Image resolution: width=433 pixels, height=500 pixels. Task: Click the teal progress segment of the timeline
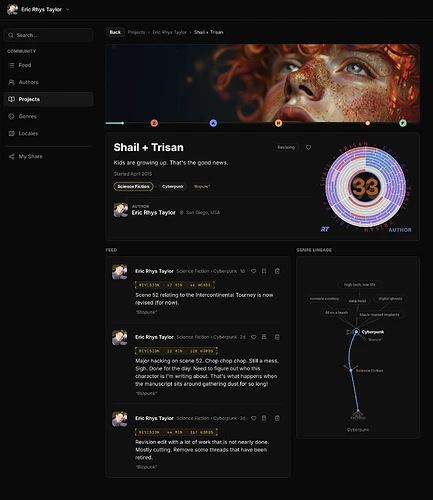115,123
